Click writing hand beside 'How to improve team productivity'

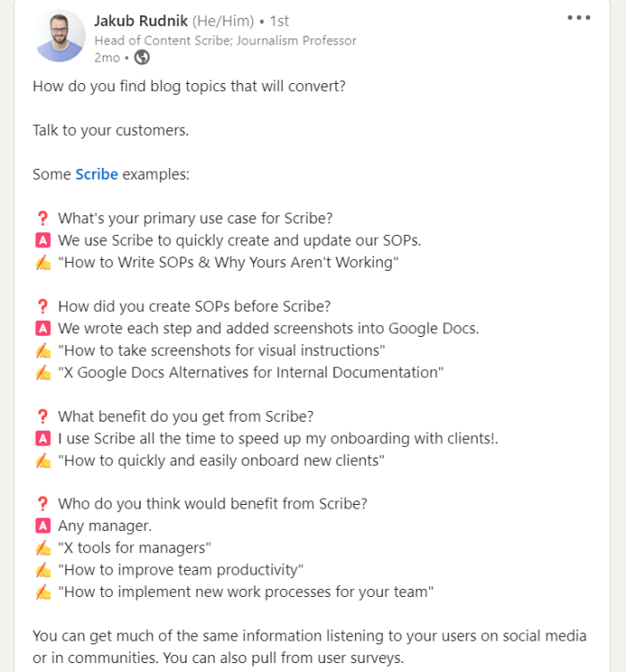43,570
